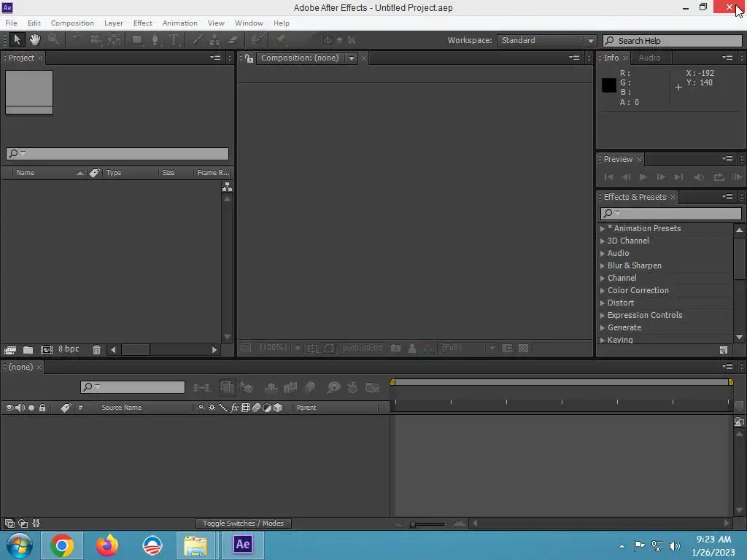Select the Zoom magnifier tool
Image resolution: width=747 pixels, height=560 pixels.
pyautogui.click(x=53, y=40)
